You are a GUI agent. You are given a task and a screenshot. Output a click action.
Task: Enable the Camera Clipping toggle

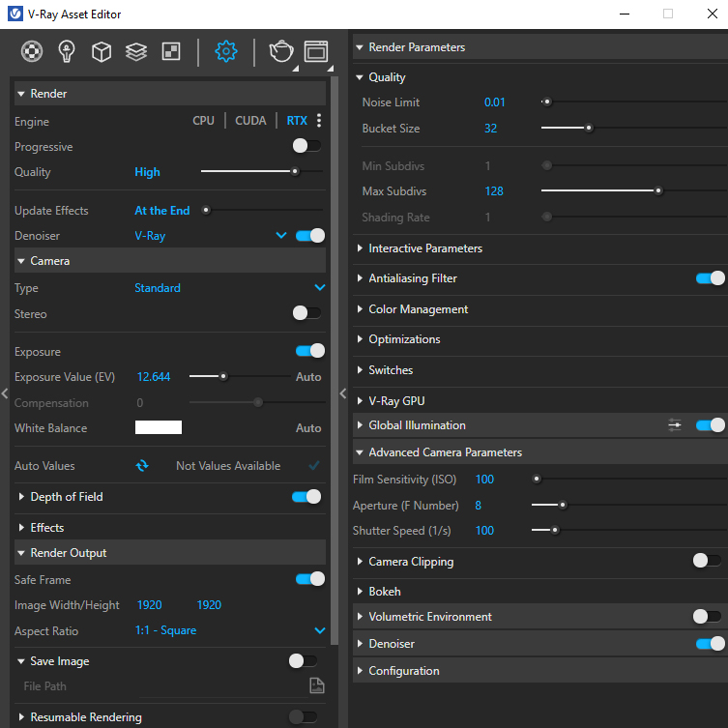[707, 561]
